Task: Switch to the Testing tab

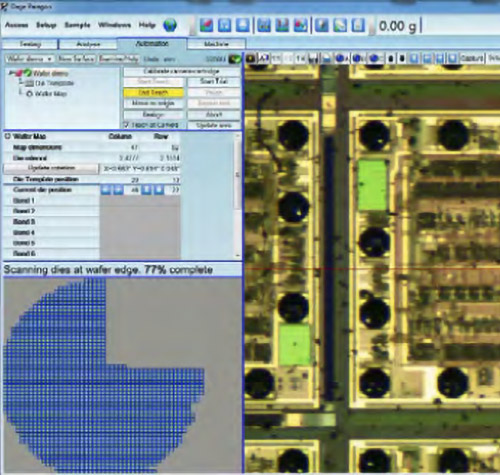Action: [x=30, y=44]
